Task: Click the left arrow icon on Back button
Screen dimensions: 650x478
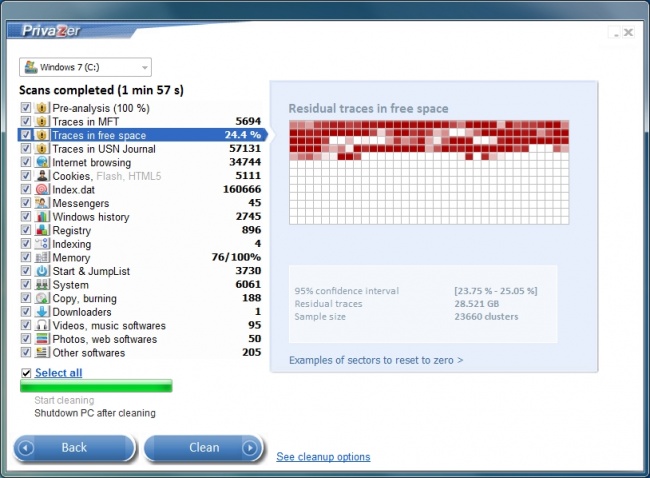Action: coord(26,448)
